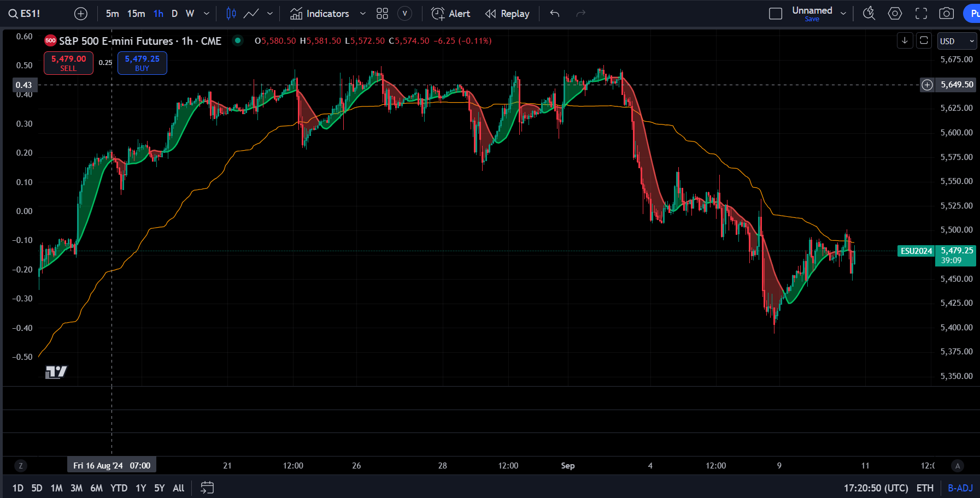Switch to Daily (D) timeframe
This screenshot has width=980, height=498.
[174, 14]
